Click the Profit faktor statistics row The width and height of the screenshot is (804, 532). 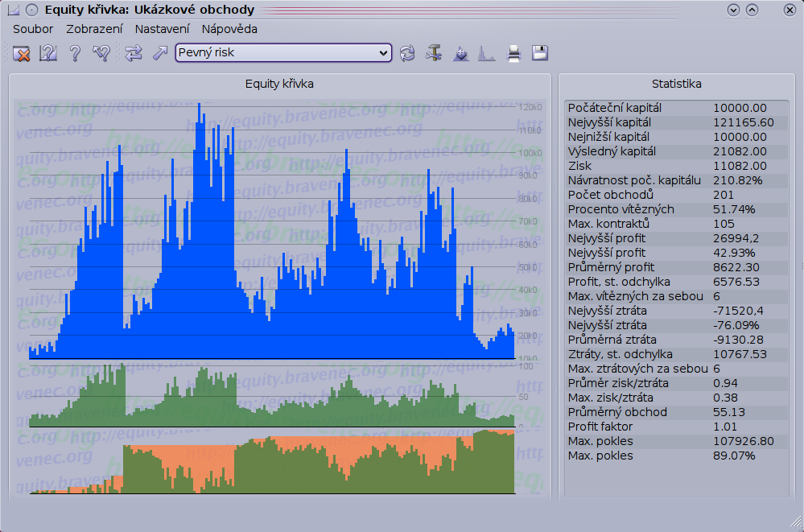click(x=674, y=427)
